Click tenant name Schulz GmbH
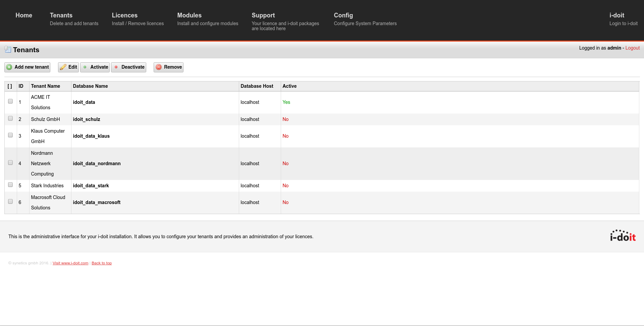The height and width of the screenshot is (326, 644). coord(46,119)
